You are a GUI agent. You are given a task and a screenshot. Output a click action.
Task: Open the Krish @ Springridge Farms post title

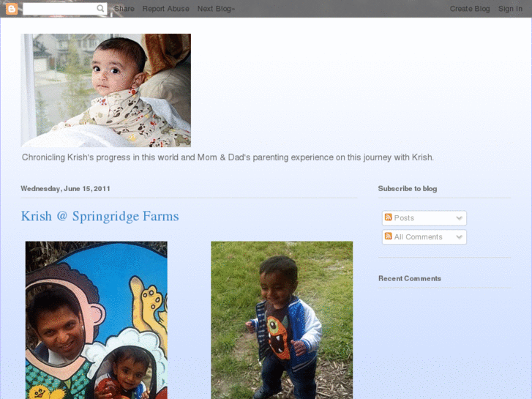[100, 216]
